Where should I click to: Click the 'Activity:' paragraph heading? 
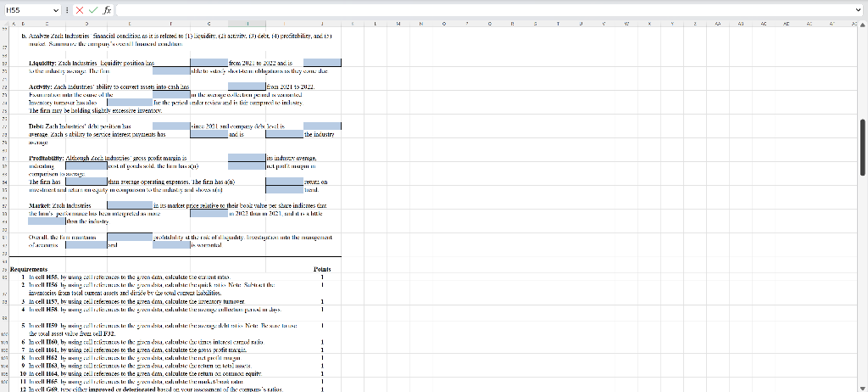pos(39,87)
